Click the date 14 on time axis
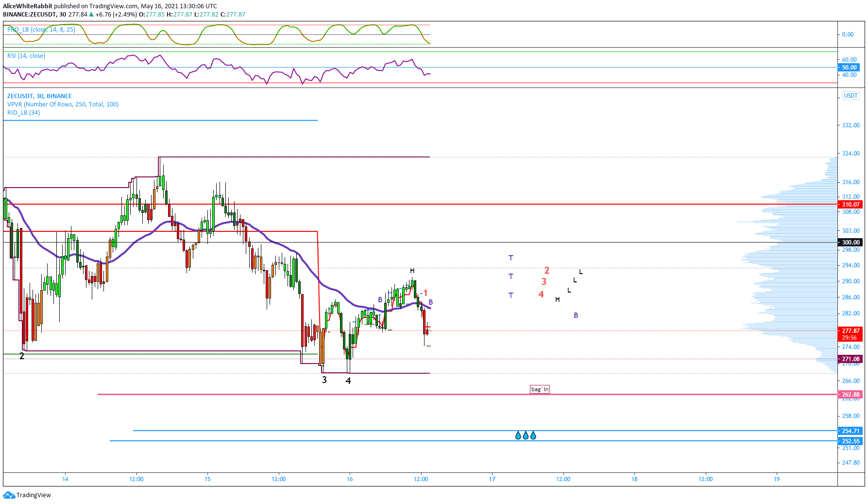 point(65,479)
